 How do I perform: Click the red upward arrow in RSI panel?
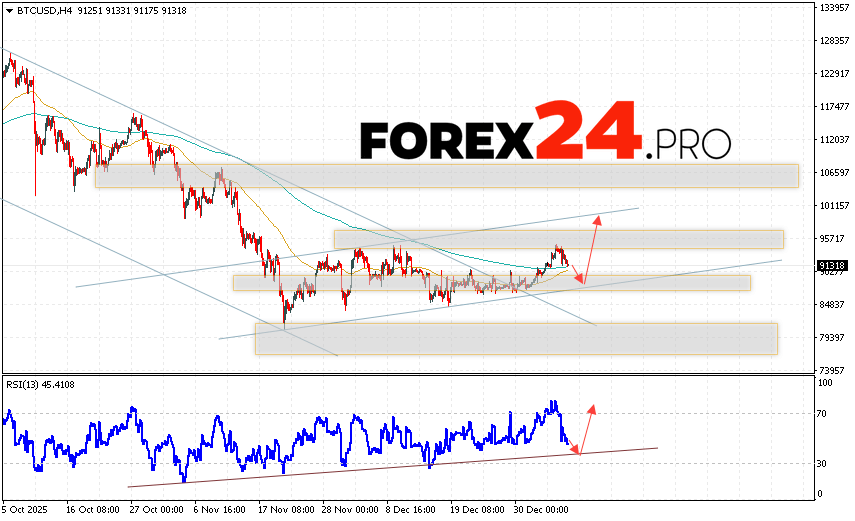[586, 428]
